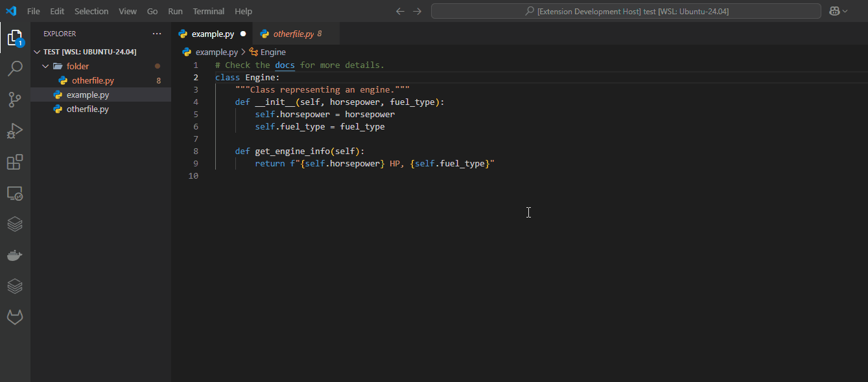This screenshot has width=868, height=382.
Task: Click the class docstring text
Action: click(x=322, y=89)
